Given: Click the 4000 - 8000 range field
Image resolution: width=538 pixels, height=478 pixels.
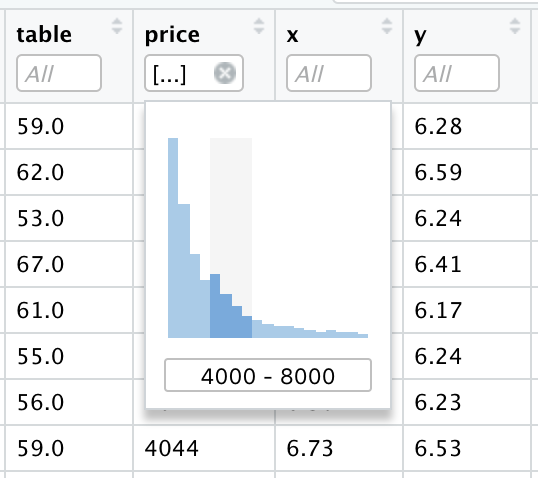Looking at the screenshot, I should [x=268, y=375].
